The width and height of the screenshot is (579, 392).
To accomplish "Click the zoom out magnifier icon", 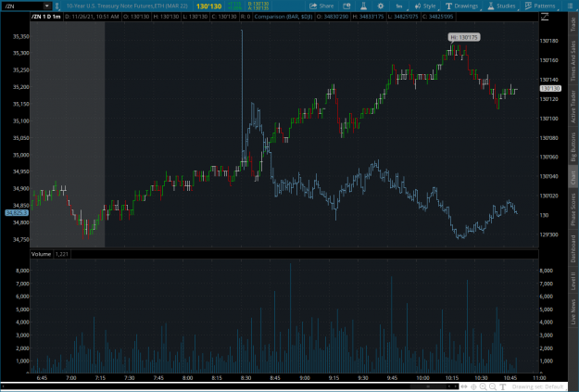I will pyautogui.click(x=493, y=386).
